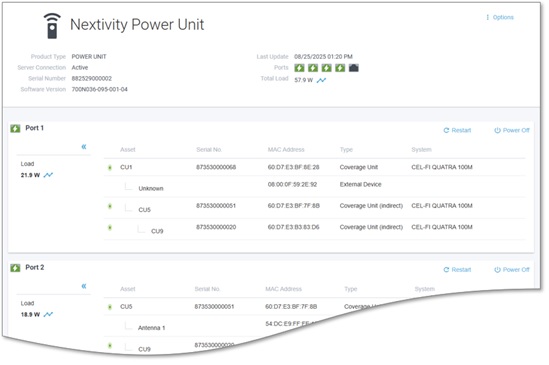Restart Port 1
Screen dimensions: 549x365
[x=457, y=130]
